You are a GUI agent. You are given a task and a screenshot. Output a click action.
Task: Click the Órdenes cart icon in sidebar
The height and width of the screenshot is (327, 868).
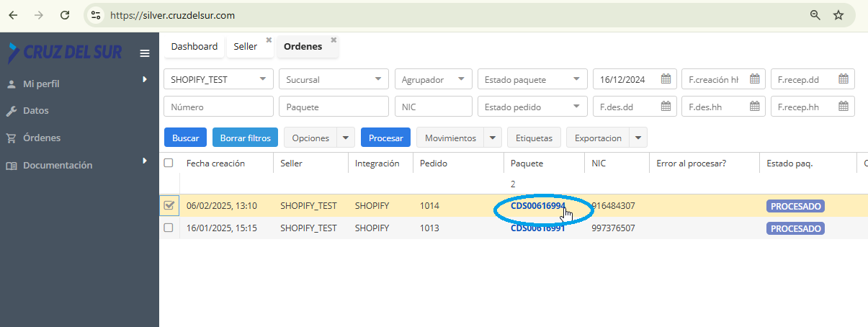[12, 138]
